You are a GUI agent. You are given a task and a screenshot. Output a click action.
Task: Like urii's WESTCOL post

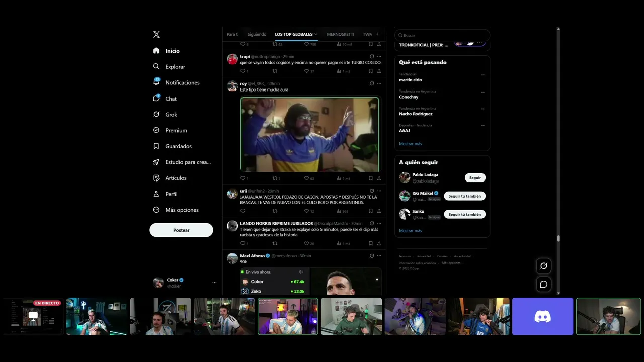point(306,211)
